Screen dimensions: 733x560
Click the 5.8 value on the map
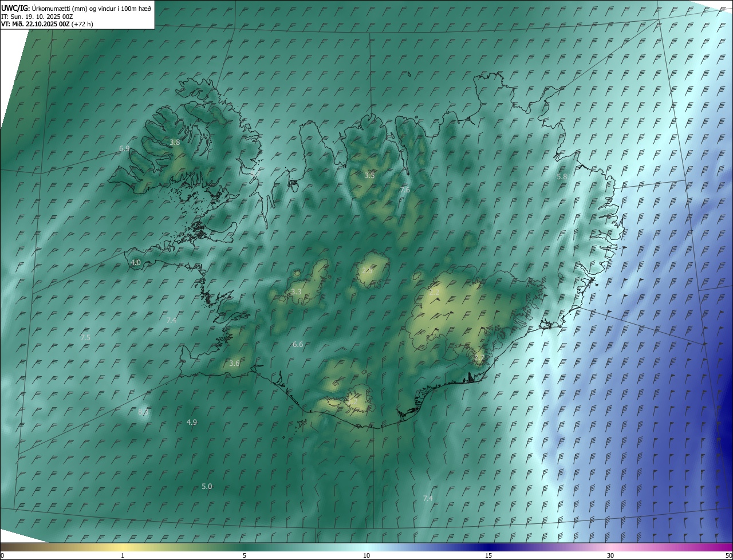pyautogui.click(x=562, y=177)
